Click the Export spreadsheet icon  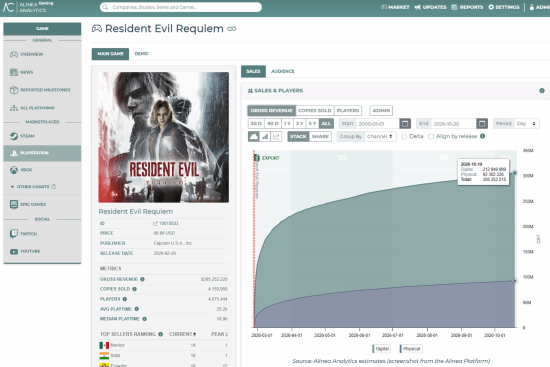click(x=257, y=158)
